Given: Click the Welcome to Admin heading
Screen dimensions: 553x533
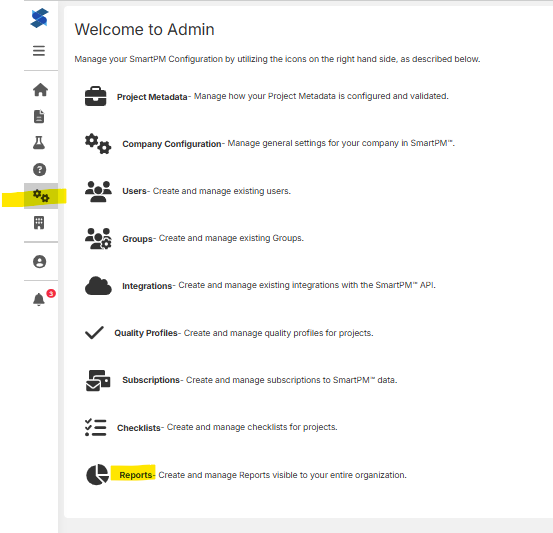Looking at the screenshot, I should point(145,29).
